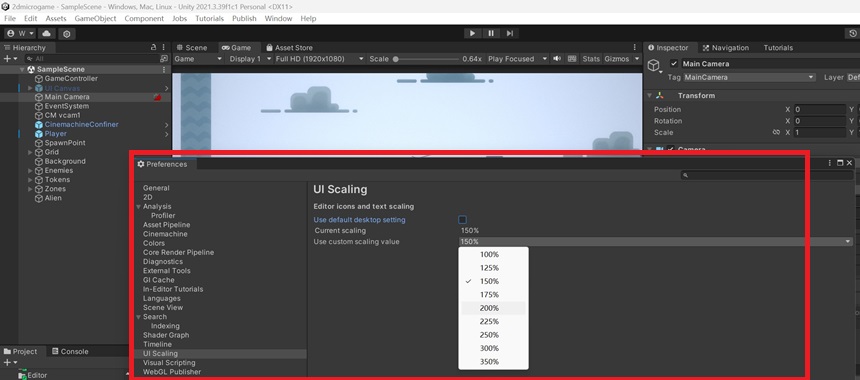This screenshot has height=380, width=860.
Task: Click the Step frame button
Action: point(510,33)
